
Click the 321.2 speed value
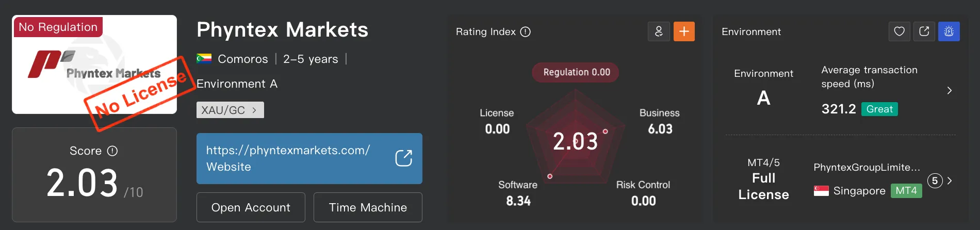point(839,109)
